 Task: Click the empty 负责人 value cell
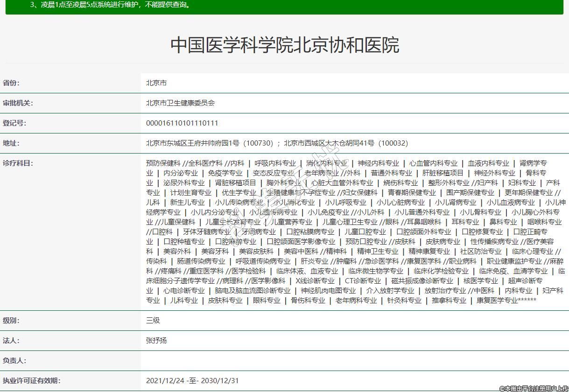(354, 361)
